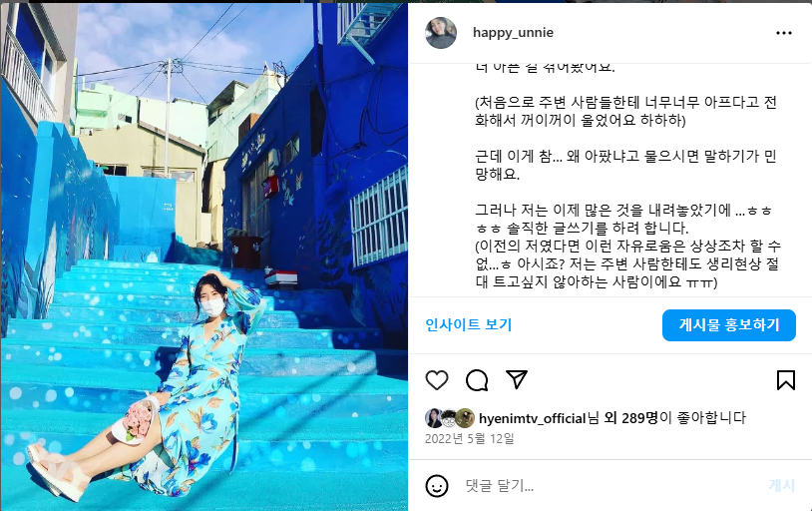Open the three-dots more options menu
This screenshot has height=511, width=812.
pos(783,33)
